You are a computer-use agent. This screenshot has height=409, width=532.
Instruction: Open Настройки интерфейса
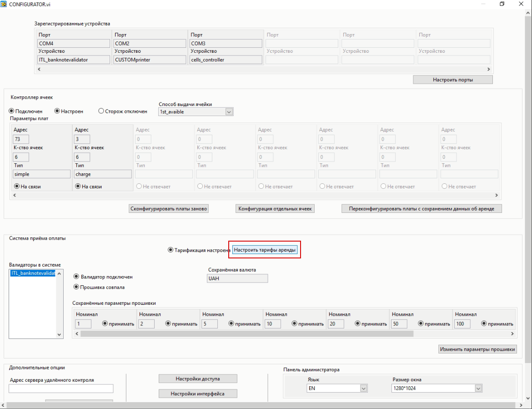click(197, 394)
